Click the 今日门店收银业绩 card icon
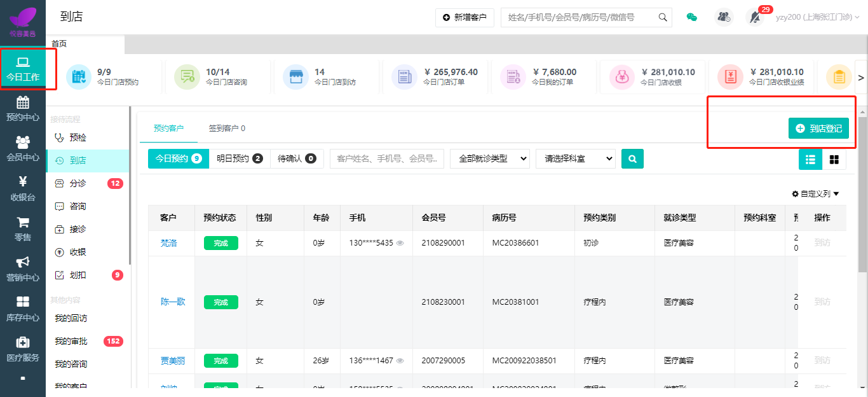 pyautogui.click(x=730, y=77)
